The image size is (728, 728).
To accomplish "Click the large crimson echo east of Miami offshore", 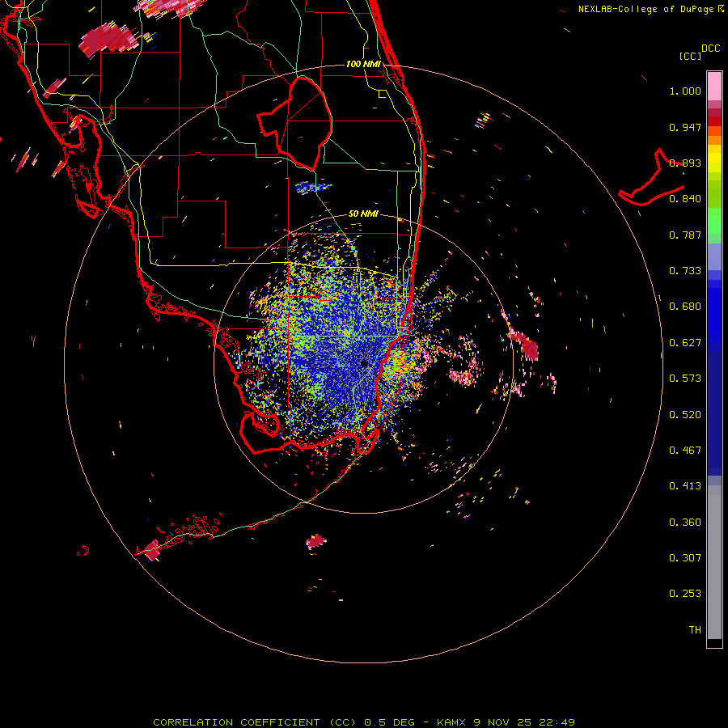I will pos(529,347).
